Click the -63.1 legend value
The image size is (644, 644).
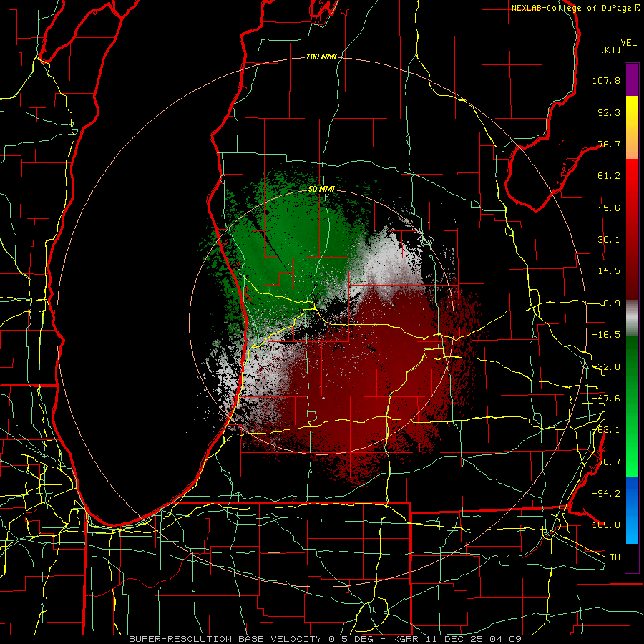tap(606, 430)
